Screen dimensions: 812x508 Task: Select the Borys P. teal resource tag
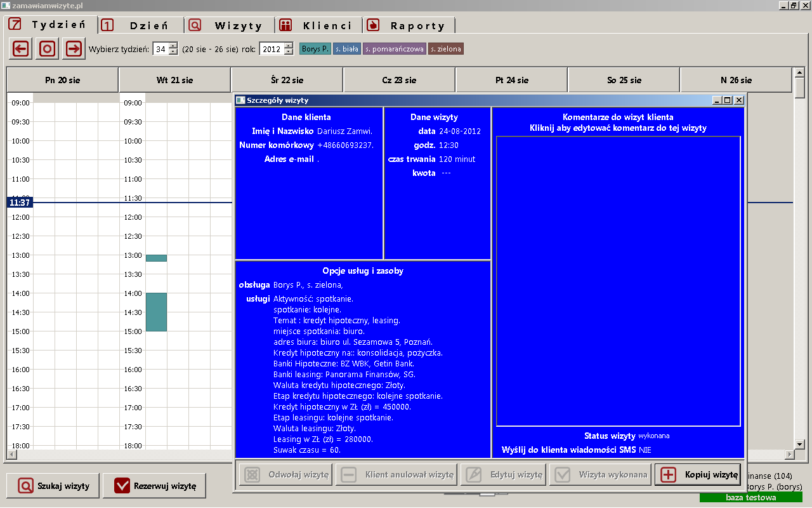coord(315,49)
